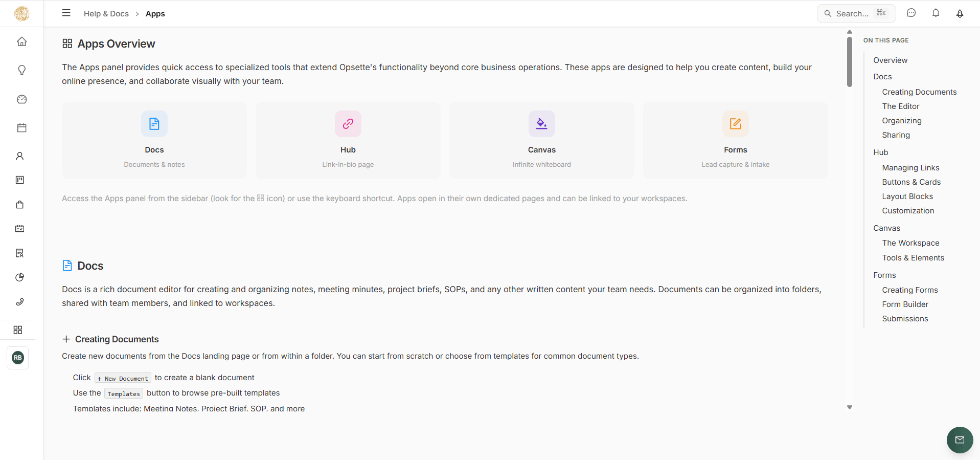Click the Opsette logo in the sidebar
This screenshot has width=980, height=460.
pyautogui.click(x=21, y=13)
